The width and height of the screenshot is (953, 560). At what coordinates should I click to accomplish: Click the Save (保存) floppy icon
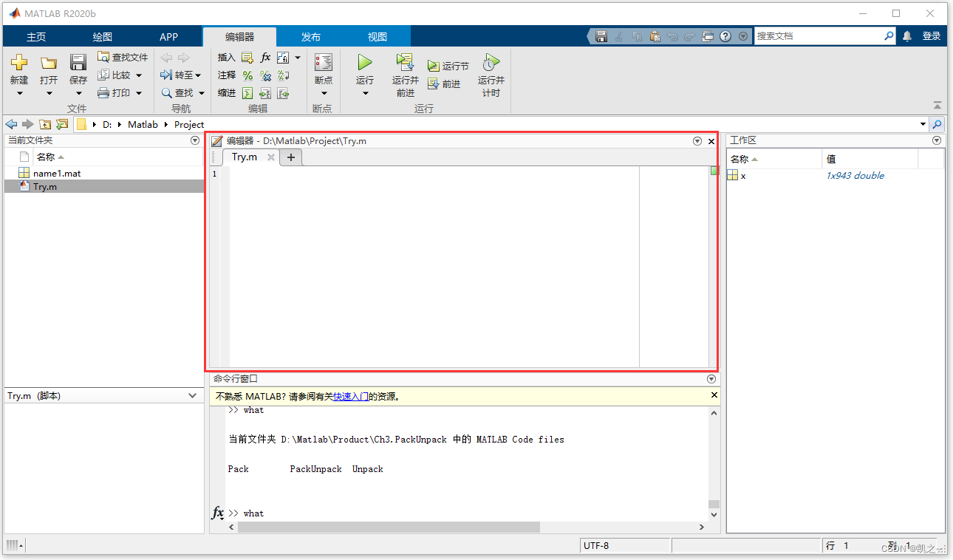pos(78,64)
